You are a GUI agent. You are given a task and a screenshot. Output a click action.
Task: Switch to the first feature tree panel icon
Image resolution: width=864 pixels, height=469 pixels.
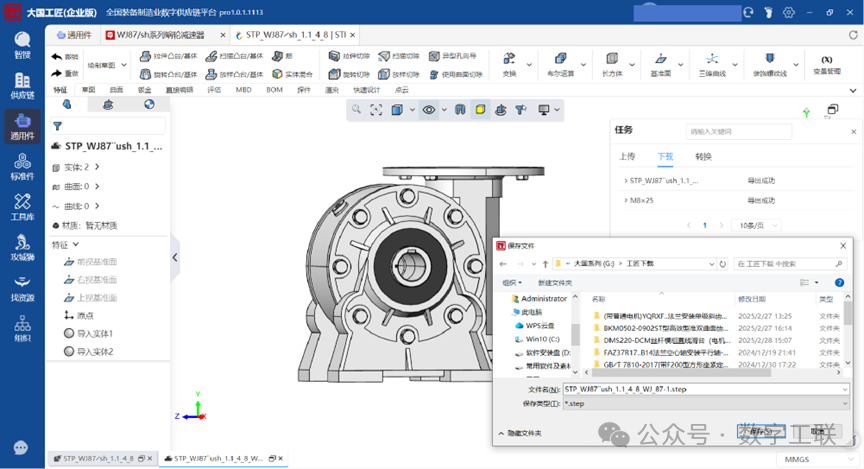[67, 104]
